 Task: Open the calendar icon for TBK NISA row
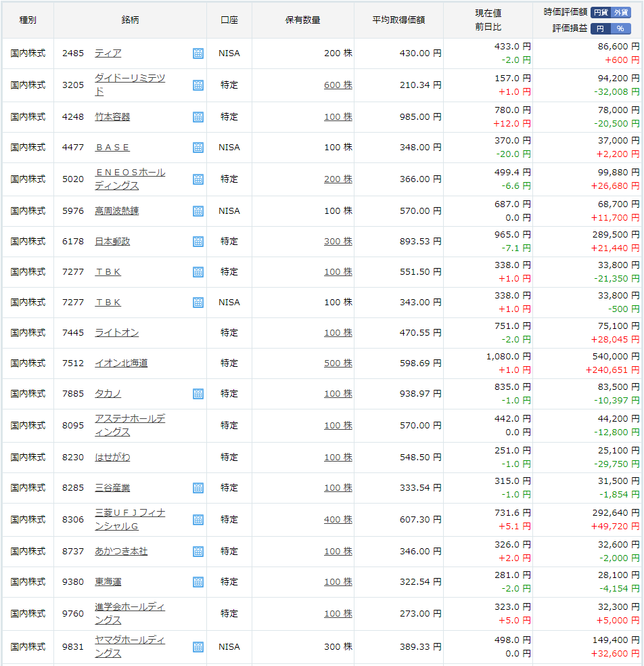click(x=198, y=303)
